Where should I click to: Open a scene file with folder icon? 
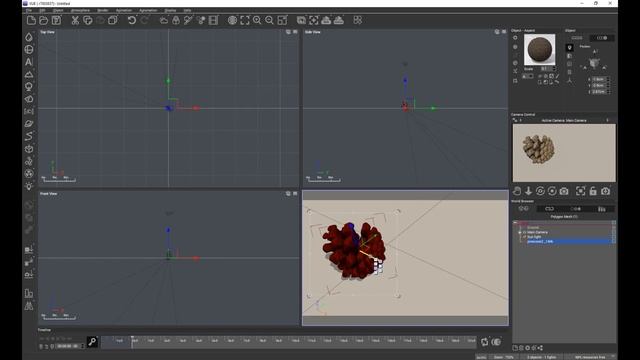tap(44, 20)
